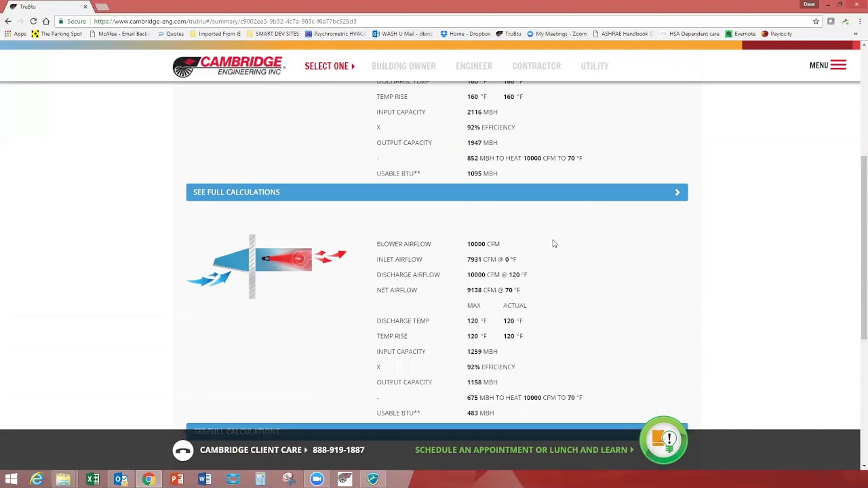Open Zoom from the taskbar

tap(317, 479)
